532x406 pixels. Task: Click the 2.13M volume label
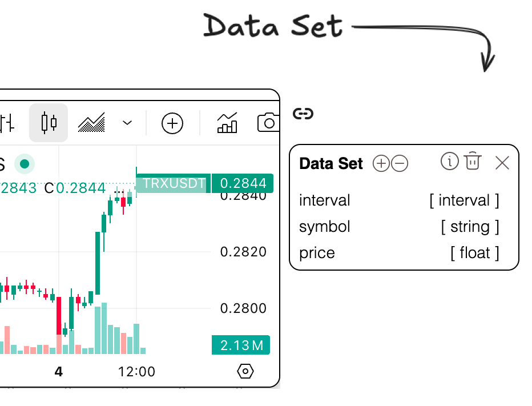click(241, 345)
